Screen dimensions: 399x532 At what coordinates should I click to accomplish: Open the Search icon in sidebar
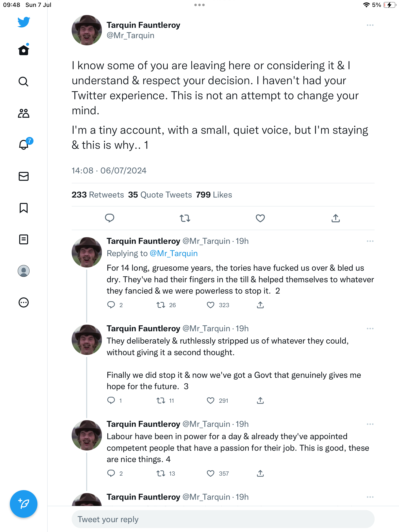click(x=24, y=82)
